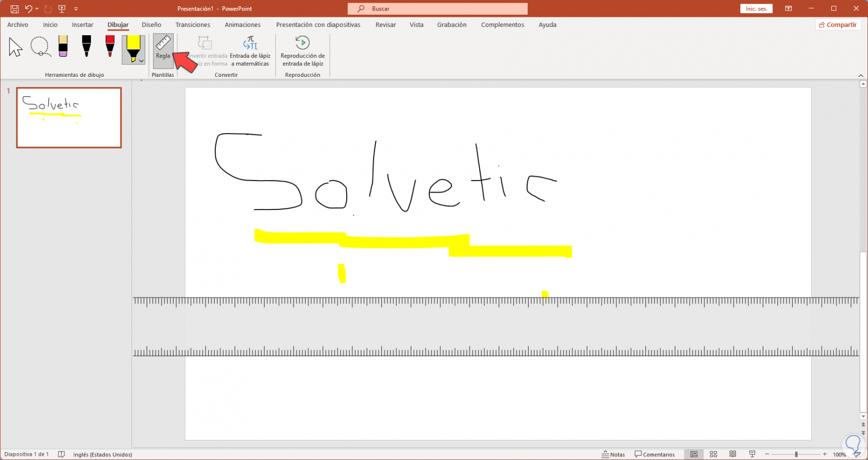Click the Buscar search box
The width and height of the screenshot is (868, 460).
(438, 9)
